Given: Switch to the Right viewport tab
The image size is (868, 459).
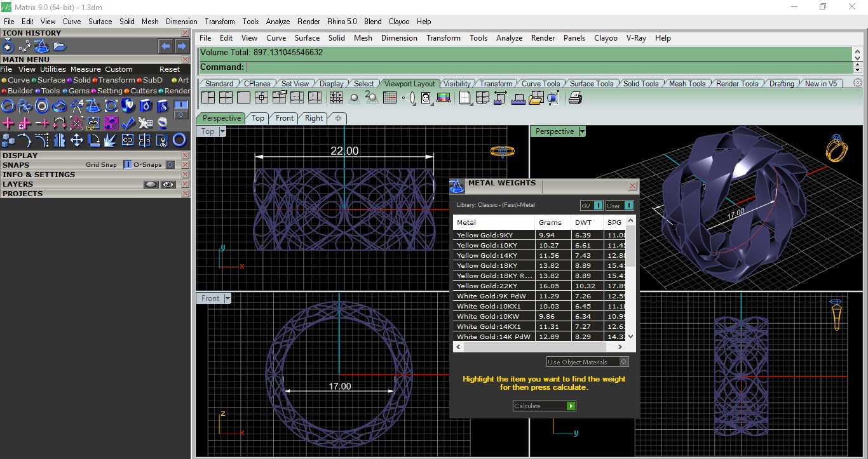Looking at the screenshot, I should (314, 118).
